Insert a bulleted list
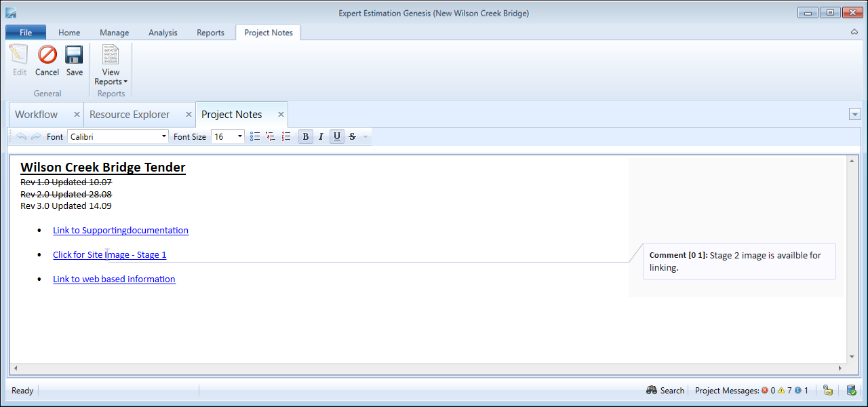Viewport: 868px width, 407px height. [255, 136]
